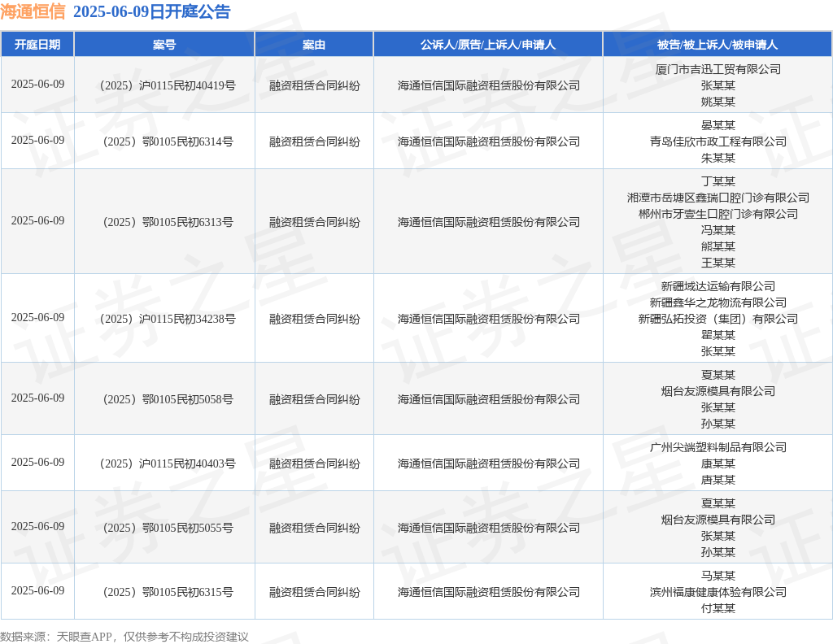Click the plaintiff in the 鄂0105民初5058号 row

click(x=489, y=399)
